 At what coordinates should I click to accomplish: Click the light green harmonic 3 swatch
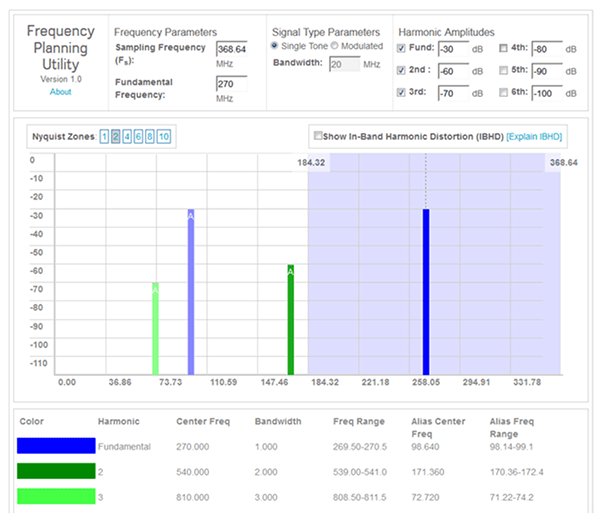tap(56, 496)
